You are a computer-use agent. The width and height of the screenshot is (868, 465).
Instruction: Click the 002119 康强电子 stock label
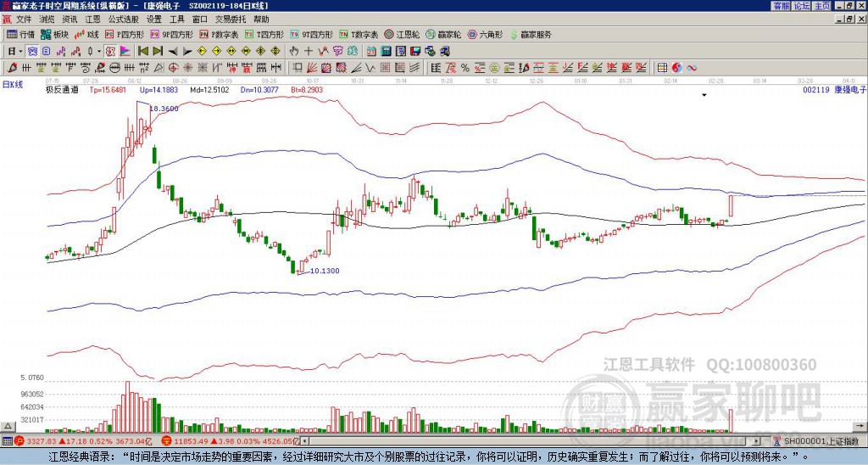835,89
